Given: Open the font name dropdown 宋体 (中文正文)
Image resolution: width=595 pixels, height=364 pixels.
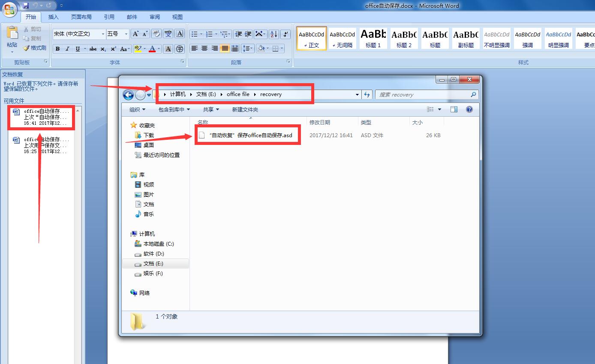Looking at the screenshot, I should pyautogui.click(x=103, y=34).
